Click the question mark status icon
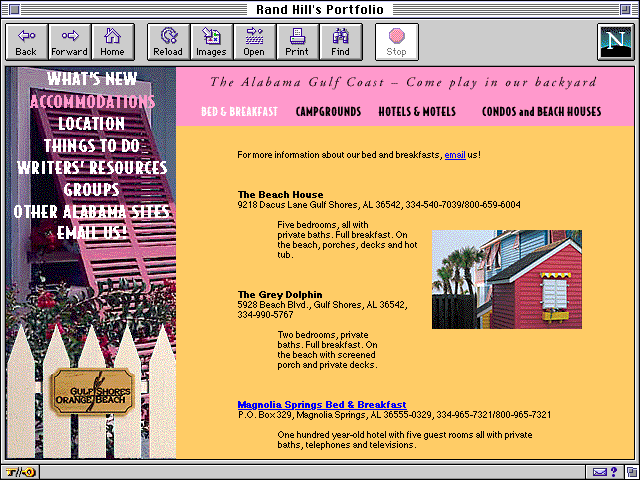This screenshot has width=640, height=480. [x=614, y=472]
